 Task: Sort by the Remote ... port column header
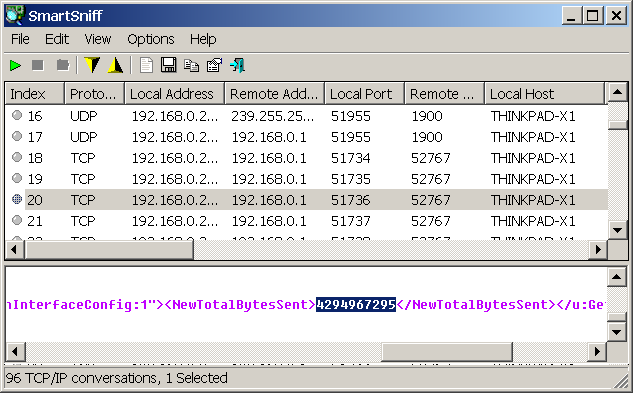[x=444, y=94]
